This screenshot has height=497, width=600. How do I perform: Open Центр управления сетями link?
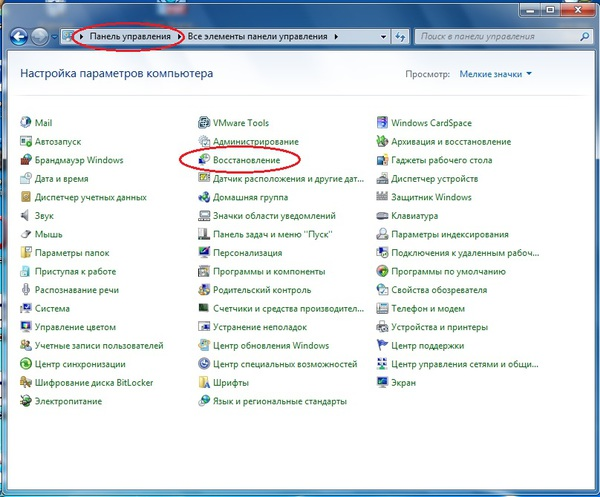(x=465, y=364)
